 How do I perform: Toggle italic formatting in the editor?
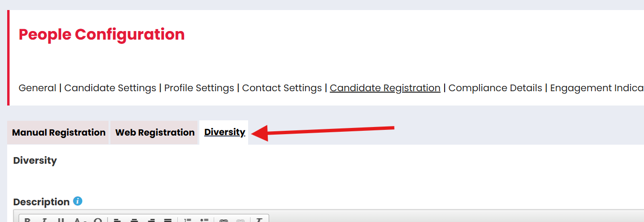tap(44, 221)
